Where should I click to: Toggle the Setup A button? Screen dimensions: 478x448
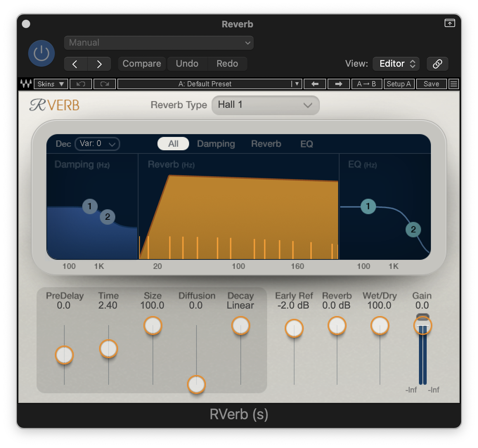[x=399, y=84]
